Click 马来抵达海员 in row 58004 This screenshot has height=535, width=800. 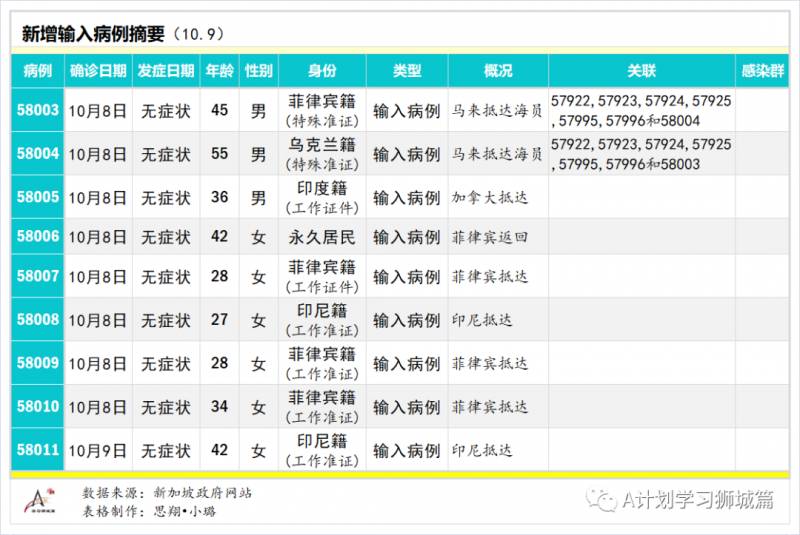pos(497,154)
